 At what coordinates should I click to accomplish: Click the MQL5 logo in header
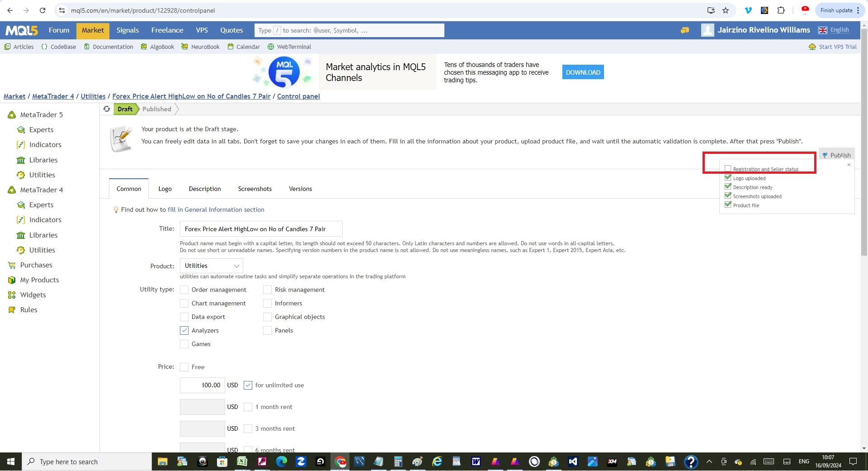[x=21, y=30]
